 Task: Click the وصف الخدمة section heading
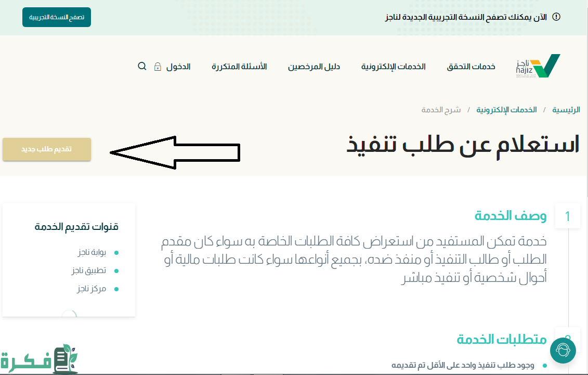(510, 216)
